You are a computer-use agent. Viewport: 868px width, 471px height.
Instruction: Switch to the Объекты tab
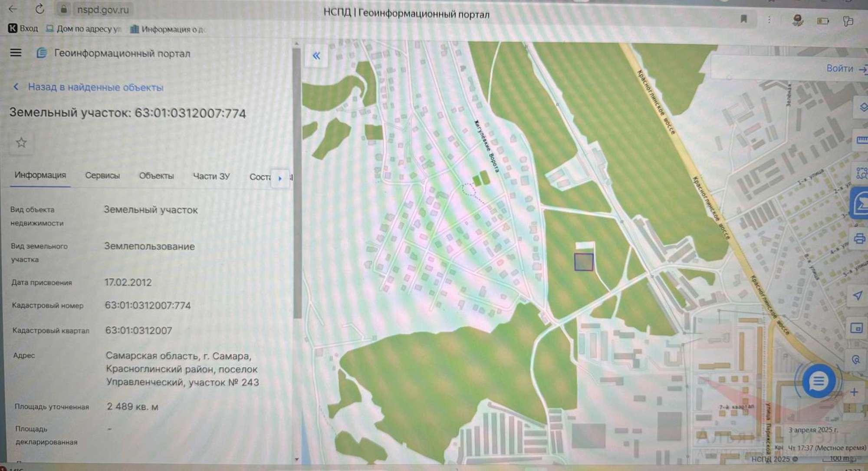tap(156, 176)
